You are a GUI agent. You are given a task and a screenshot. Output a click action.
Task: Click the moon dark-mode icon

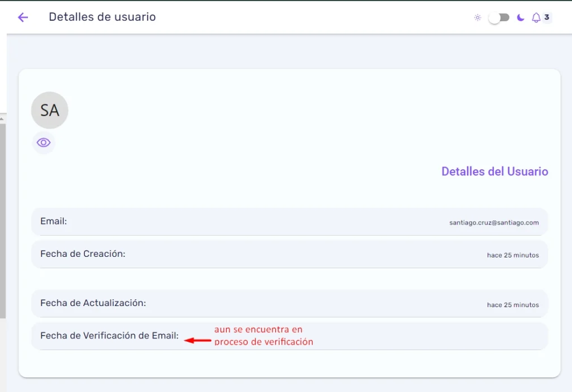(521, 17)
